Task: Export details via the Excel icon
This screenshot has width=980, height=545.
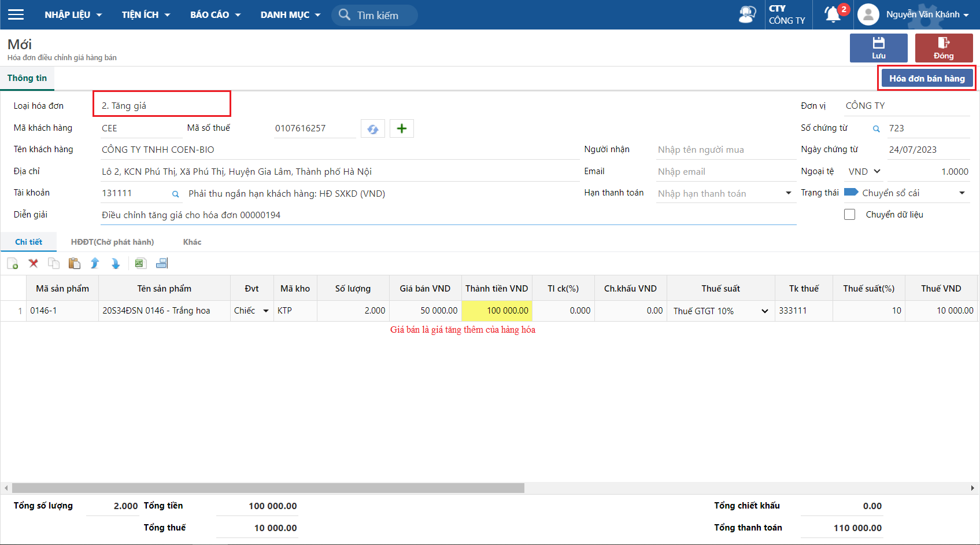Action: 140,264
